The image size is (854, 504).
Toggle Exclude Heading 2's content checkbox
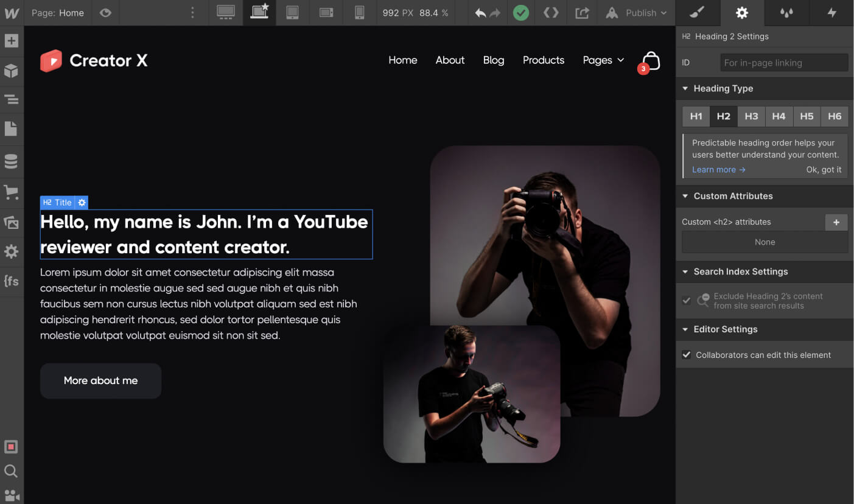click(687, 301)
